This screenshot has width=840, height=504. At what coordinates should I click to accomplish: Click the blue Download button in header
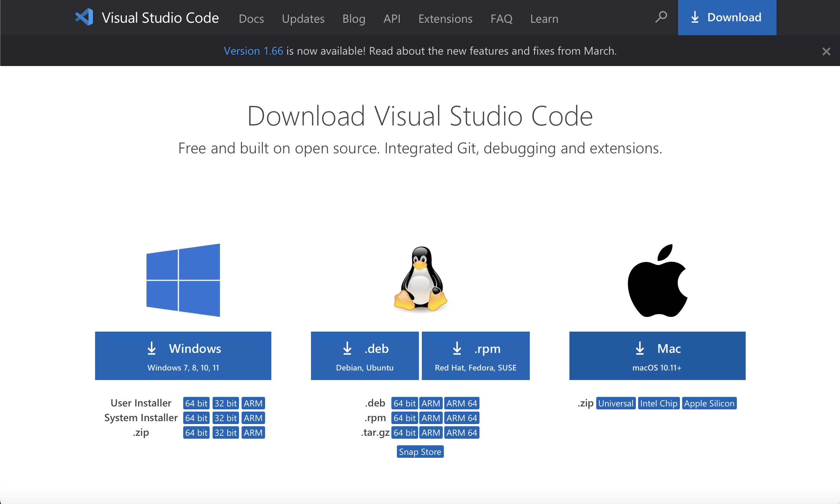pos(727,18)
